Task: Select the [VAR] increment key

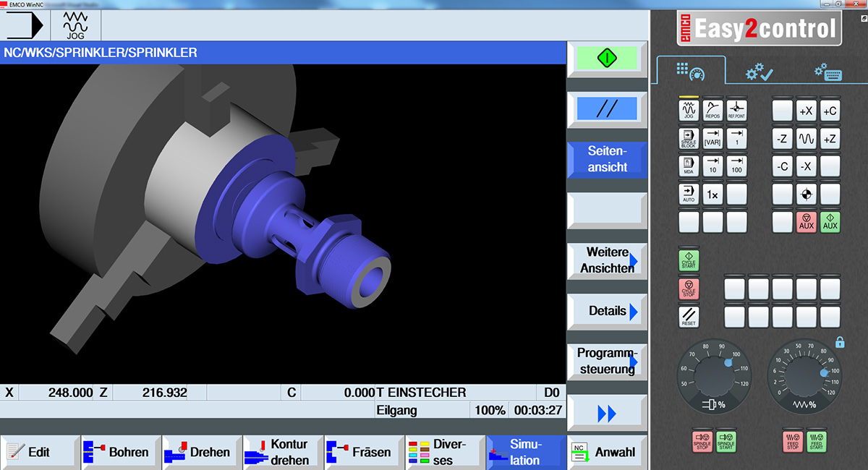Action: (x=712, y=138)
